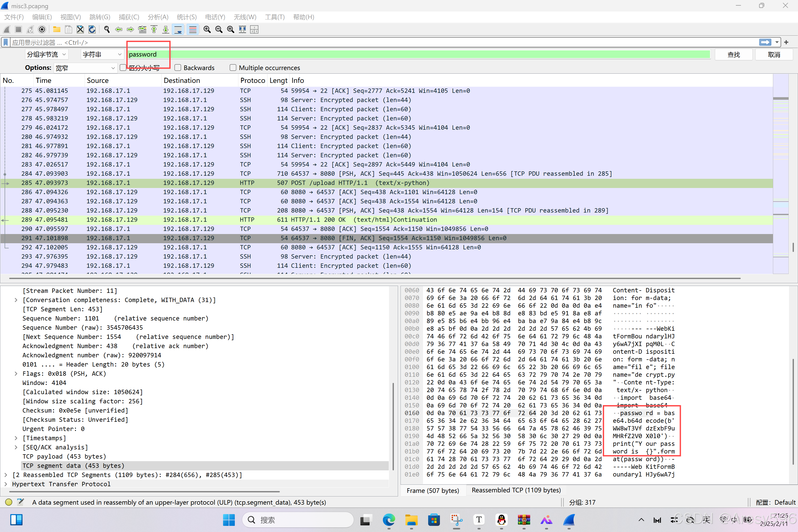
Task: Click the open capture file folder icon
Action: click(57, 29)
